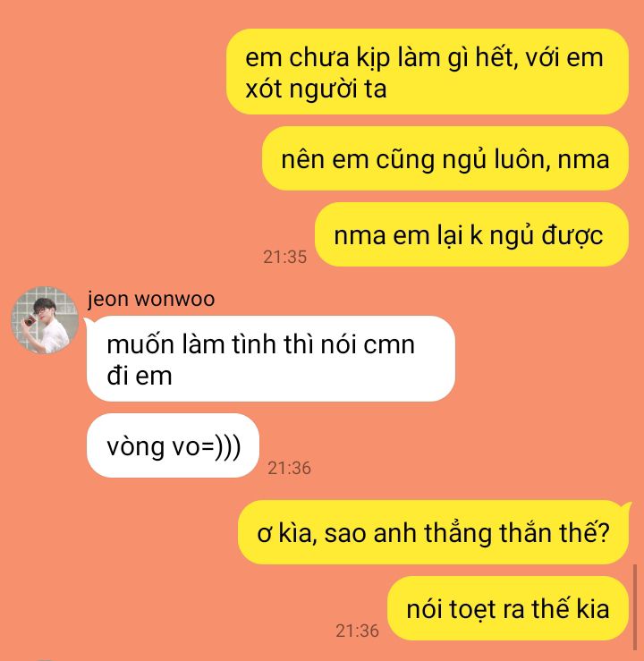Select the message starting 'em chưa kịp làm gì'

click(x=428, y=72)
